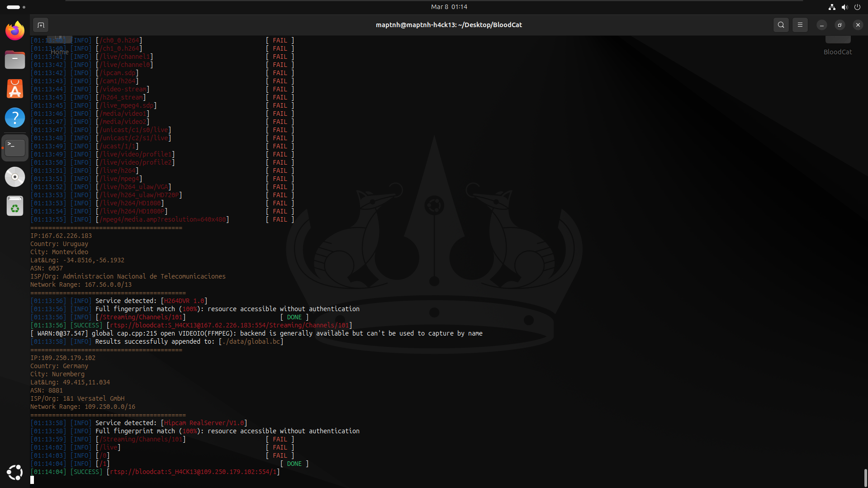The width and height of the screenshot is (868, 488).
Task: Open the terminal hamburger menu
Action: (800, 25)
